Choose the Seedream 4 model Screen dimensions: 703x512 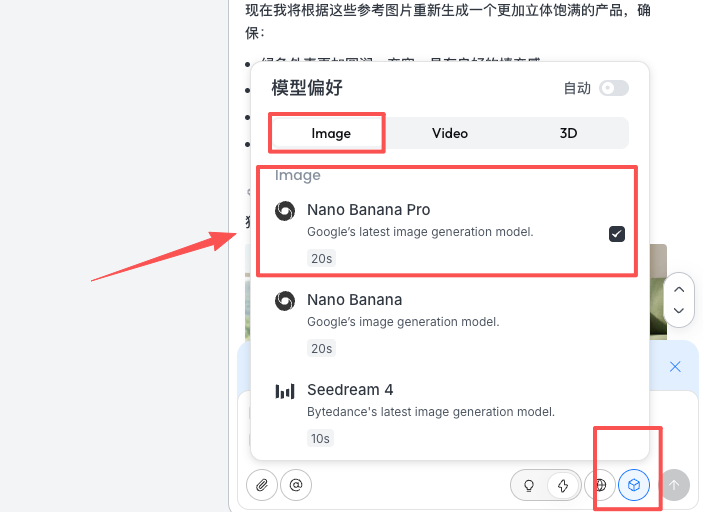click(450, 413)
